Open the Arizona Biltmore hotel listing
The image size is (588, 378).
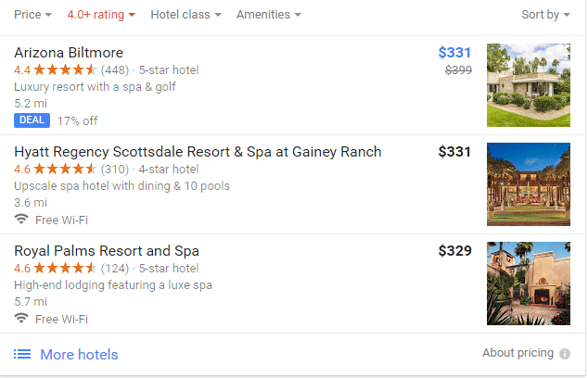click(69, 52)
